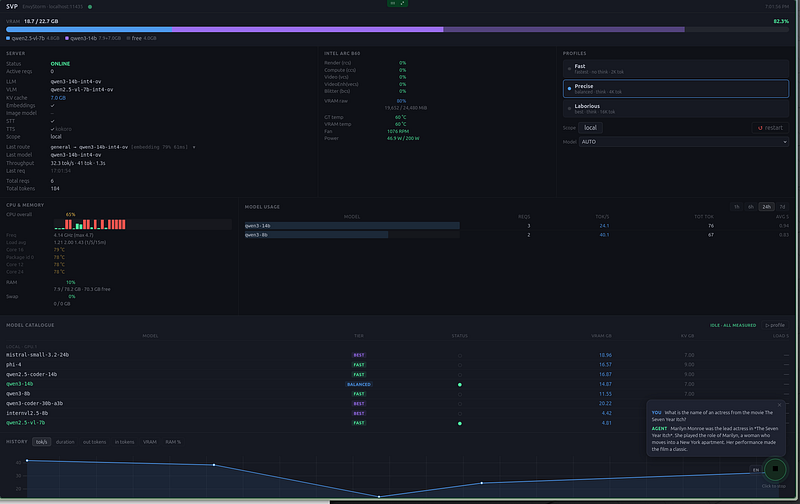This screenshot has width=800, height=504.
Task: Click the status circle for qwen3-8b
Action: (x=460, y=394)
